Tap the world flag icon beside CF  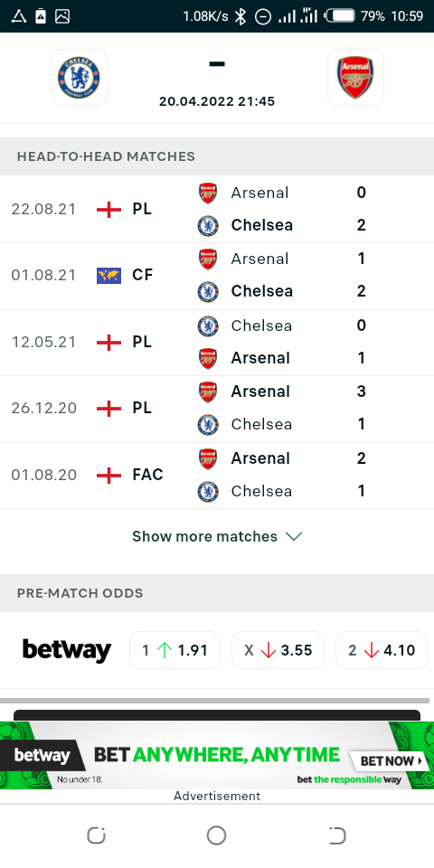[x=108, y=275]
